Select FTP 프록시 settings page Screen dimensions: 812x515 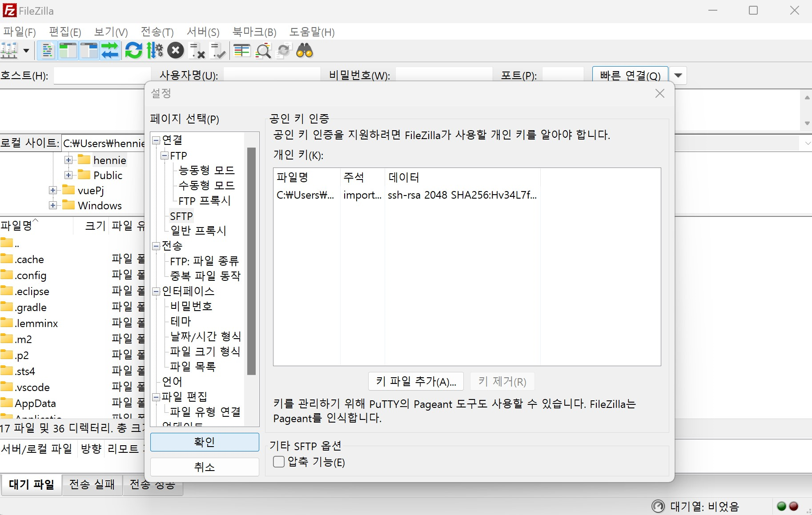tap(205, 200)
